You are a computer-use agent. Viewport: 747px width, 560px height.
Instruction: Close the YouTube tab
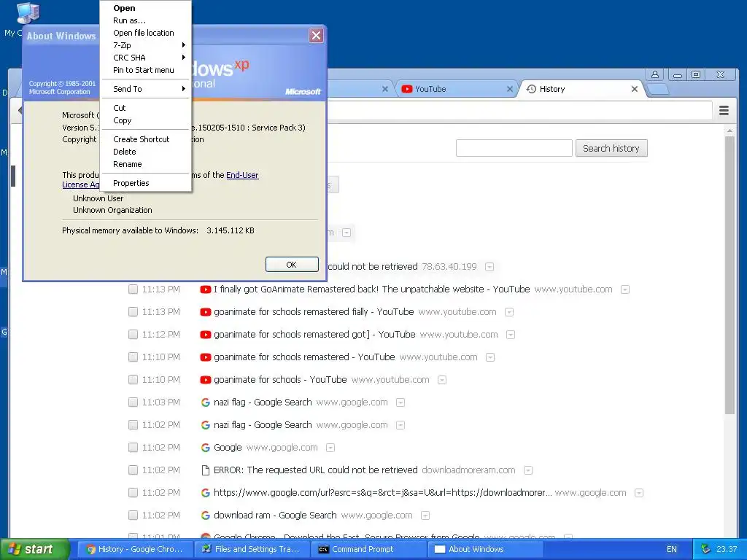click(x=510, y=89)
